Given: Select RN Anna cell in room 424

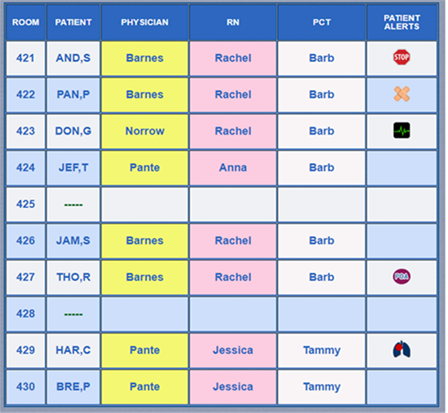Looking at the screenshot, I should [x=233, y=167].
